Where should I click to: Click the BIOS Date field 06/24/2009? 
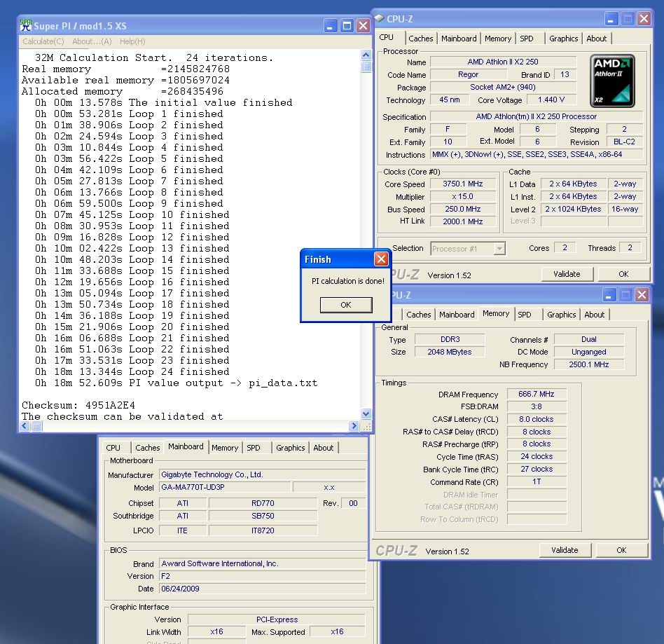click(x=262, y=589)
